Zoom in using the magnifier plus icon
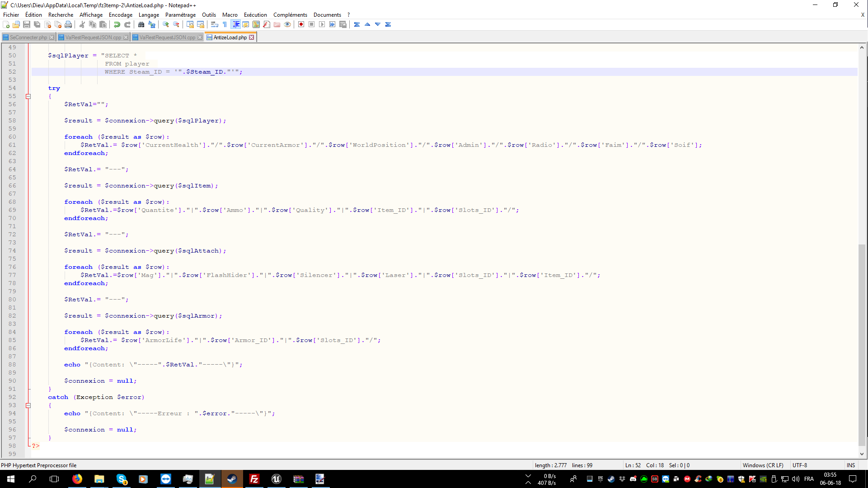The height and width of the screenshot is (488, 868). (x=165, y=24)
